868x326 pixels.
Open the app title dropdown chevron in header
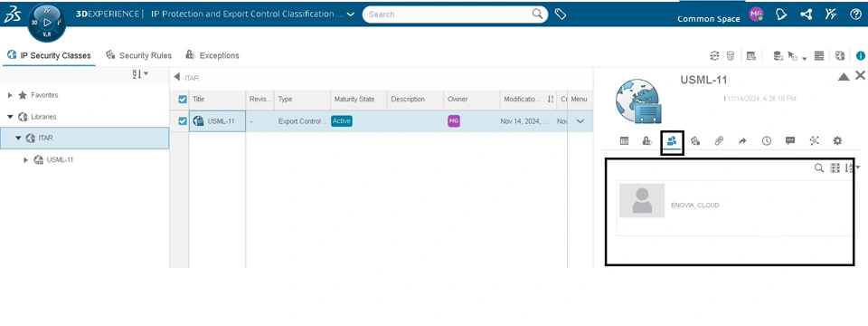point(351,14)
